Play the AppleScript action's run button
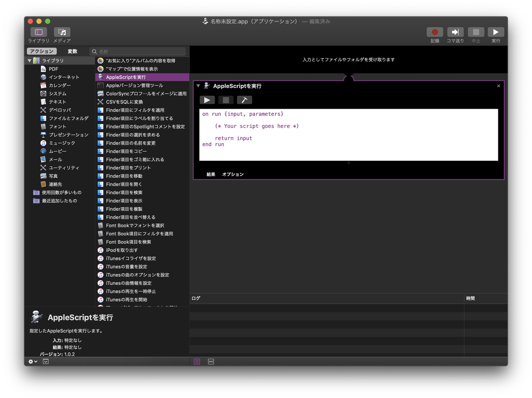This screenshot has width=532, height=398. 207,100
